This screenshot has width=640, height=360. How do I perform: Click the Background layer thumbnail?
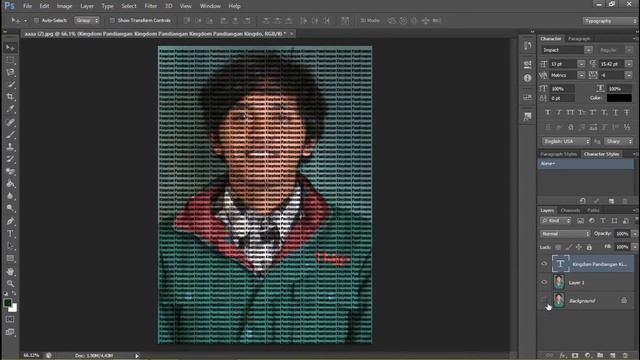(559, 300)
